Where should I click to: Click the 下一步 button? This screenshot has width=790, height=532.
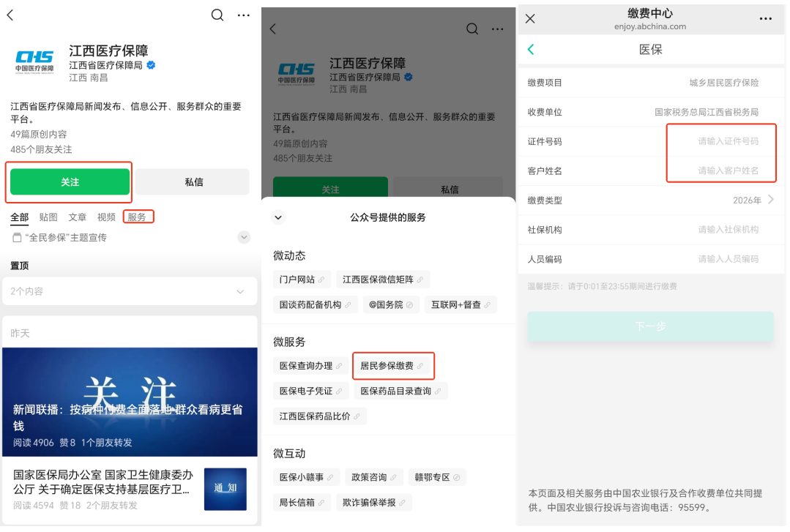click(x=650, y=326)
